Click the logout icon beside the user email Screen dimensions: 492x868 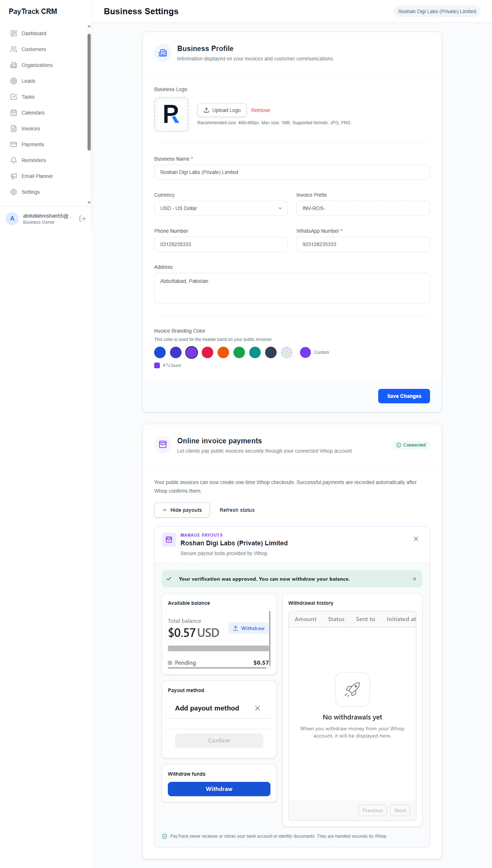(82, 219)
